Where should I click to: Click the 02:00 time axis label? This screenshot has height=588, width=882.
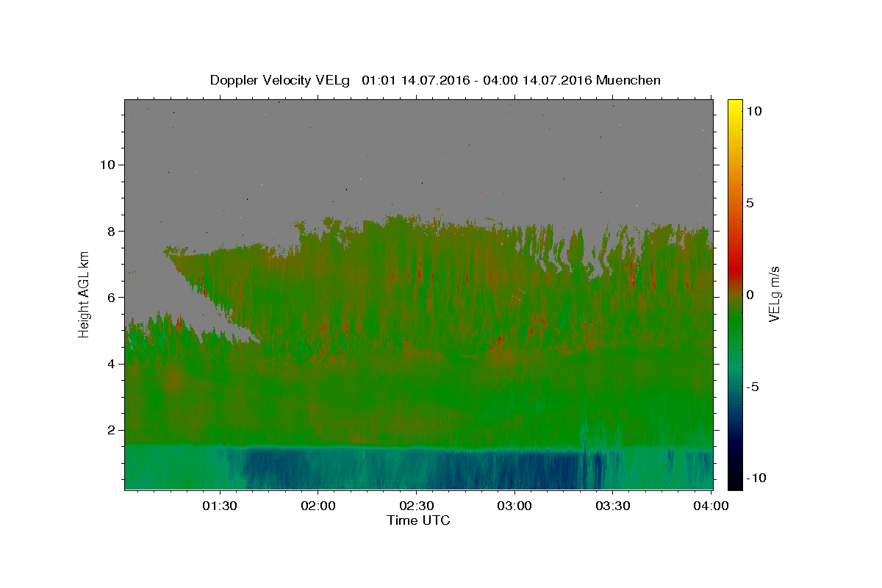318,506
